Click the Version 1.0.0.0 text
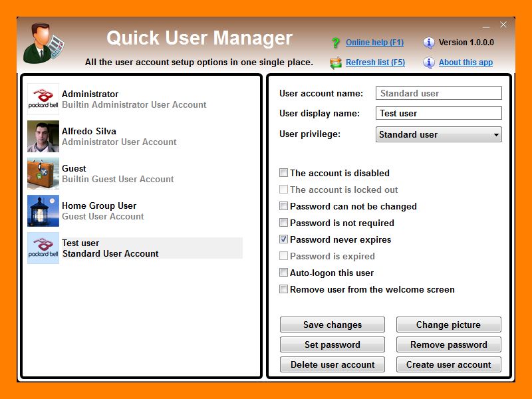532x399 pixels. [x=466, y=43]
